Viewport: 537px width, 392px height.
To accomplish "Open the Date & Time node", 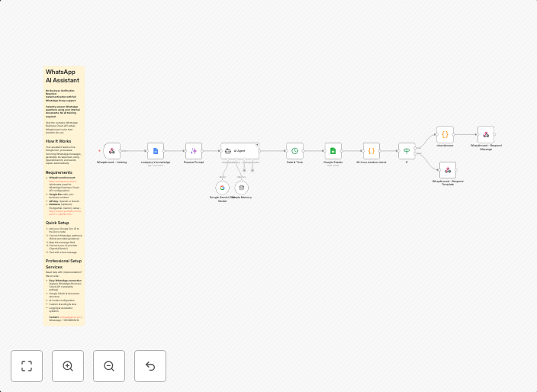I will click(x=295, y=151).
